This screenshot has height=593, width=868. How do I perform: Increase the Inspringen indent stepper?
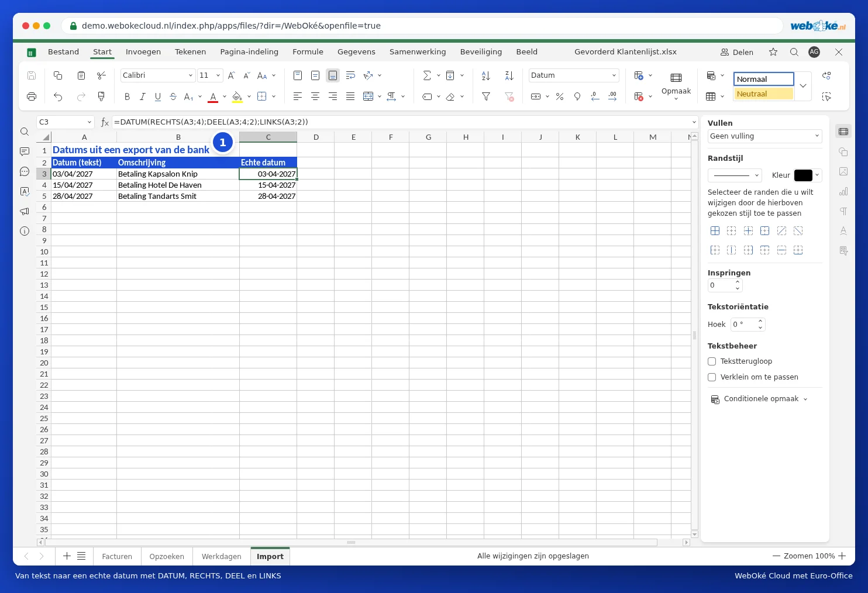(x=738, y=282)
